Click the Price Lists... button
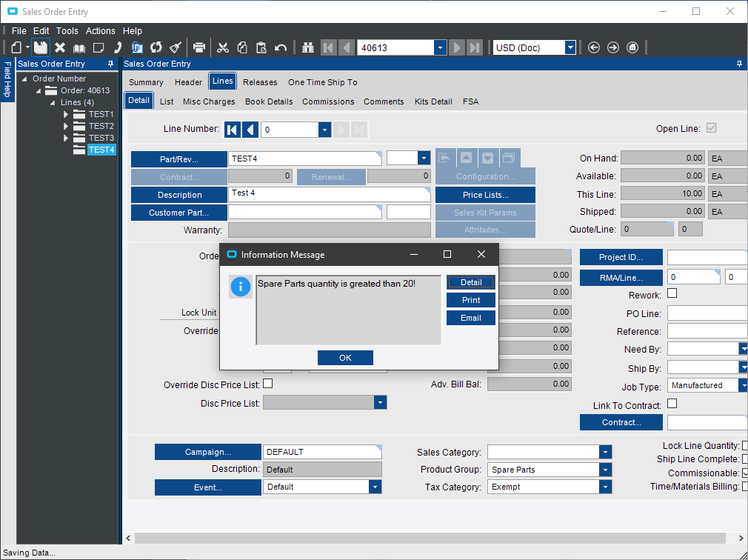This screenshot has height=560, width=748. point(485,195)
